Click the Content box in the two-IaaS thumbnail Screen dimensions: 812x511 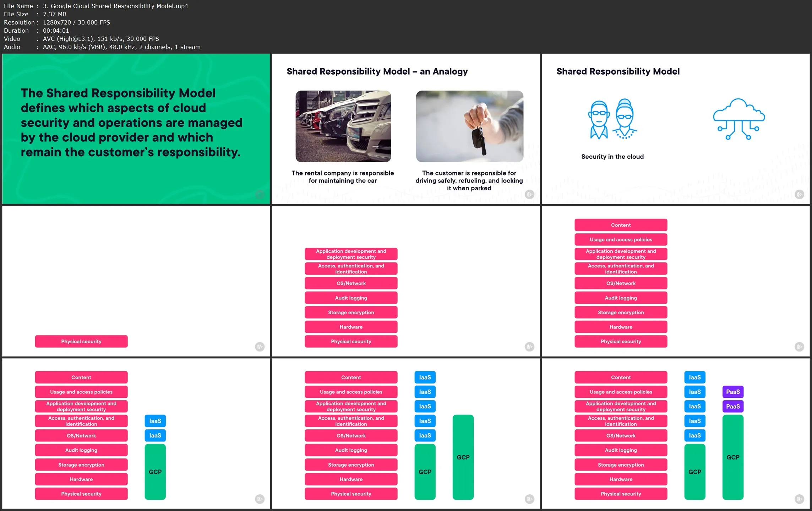(81, 377)
